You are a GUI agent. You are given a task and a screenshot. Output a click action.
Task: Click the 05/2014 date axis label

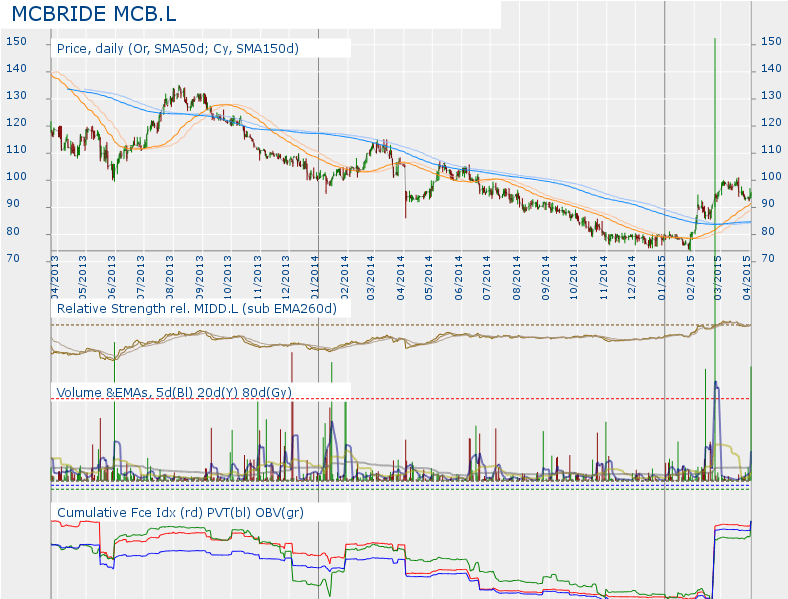pos(429,278)
